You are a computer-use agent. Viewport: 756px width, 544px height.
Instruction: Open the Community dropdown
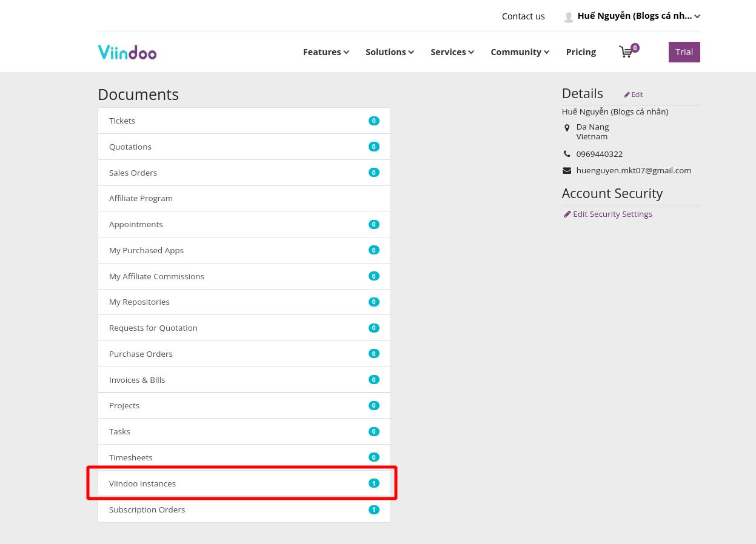pyautogui.click(x=546, y=52)
